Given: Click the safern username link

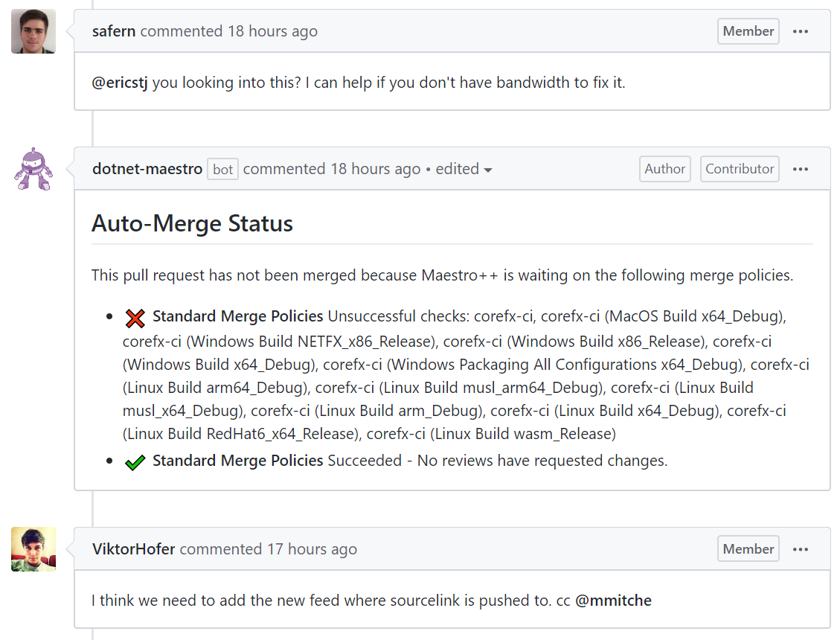Looking at the screenshot, I should coord(114,31).
